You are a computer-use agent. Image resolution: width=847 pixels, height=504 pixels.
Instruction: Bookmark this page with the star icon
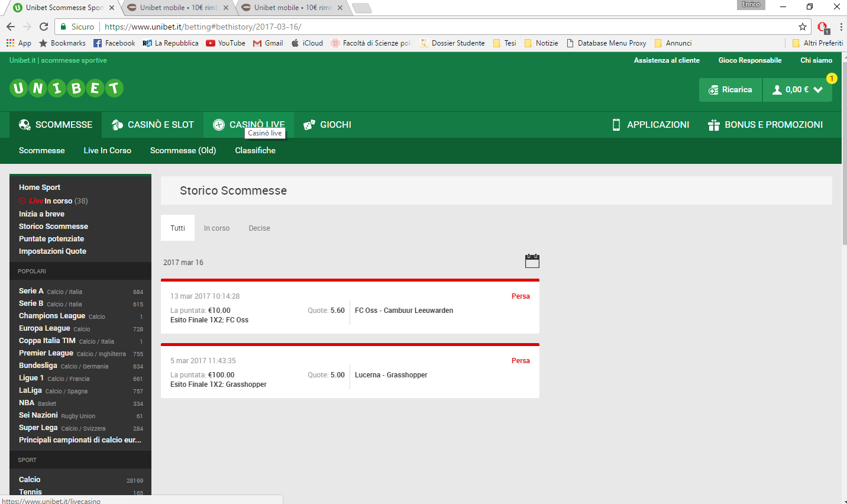coord(803,27)
